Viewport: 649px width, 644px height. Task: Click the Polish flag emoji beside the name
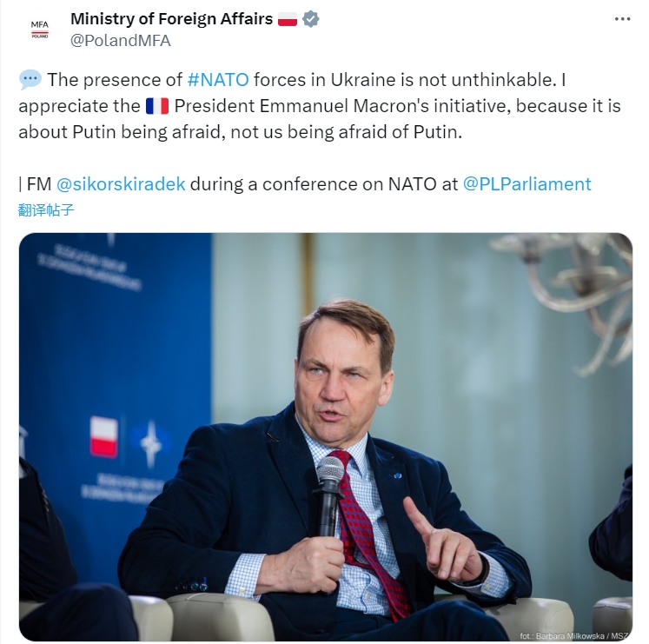tap(288, 19)
